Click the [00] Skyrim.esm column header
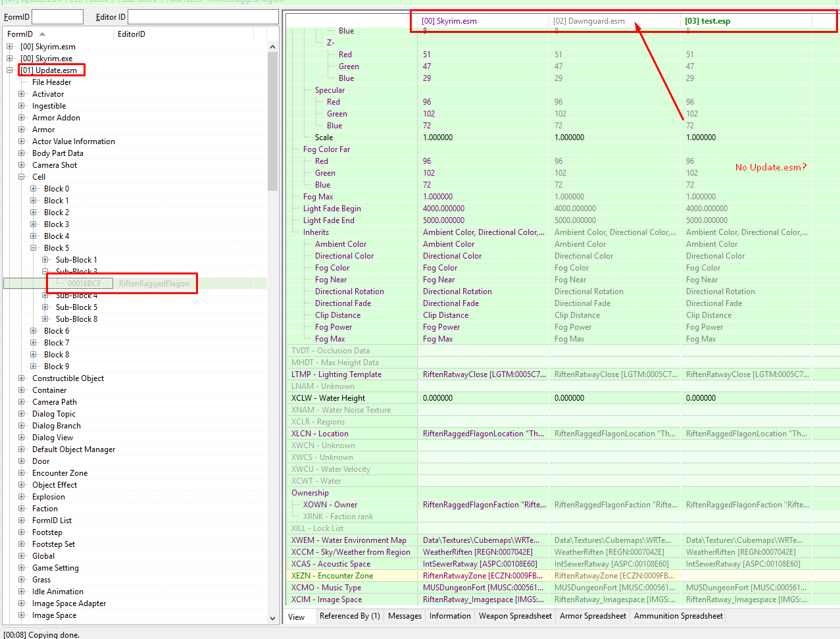840x639 pixels. click(483, 21)
